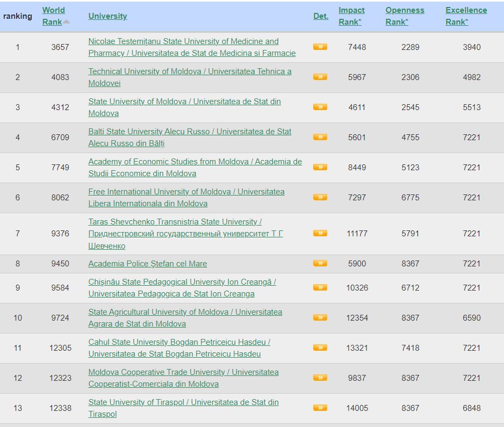The image size is (504, 427).
Task: Select world rank value 4083
Action: [60, 77]
